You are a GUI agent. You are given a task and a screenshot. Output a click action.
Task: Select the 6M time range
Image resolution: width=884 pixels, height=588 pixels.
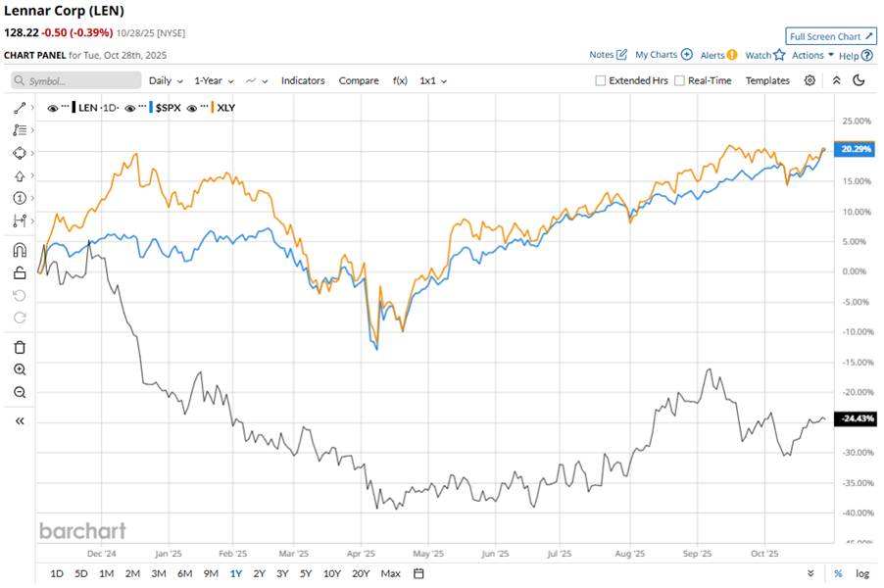(184, 573)
